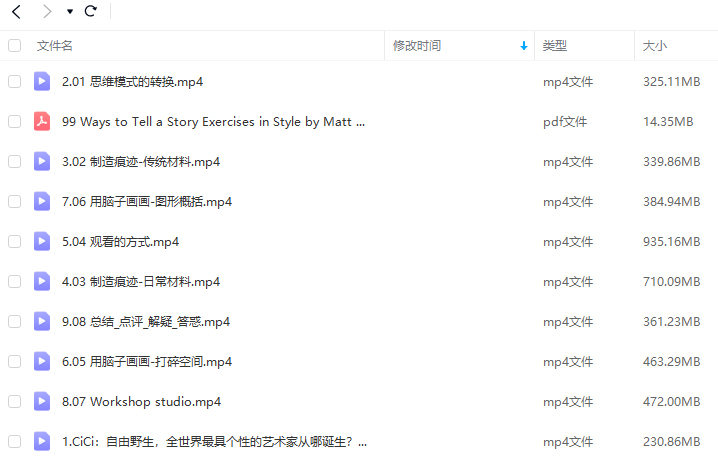718x467 pixels.
Task: Click the back navigation arrow
Action: (x=16, y=12)
